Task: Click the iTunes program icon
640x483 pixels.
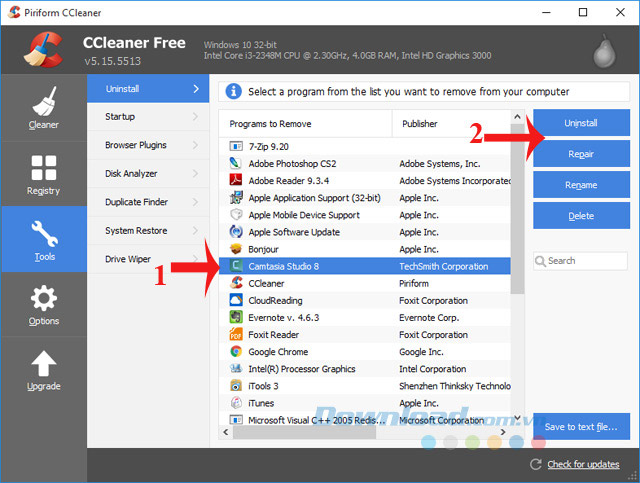Action: [236, 403]
